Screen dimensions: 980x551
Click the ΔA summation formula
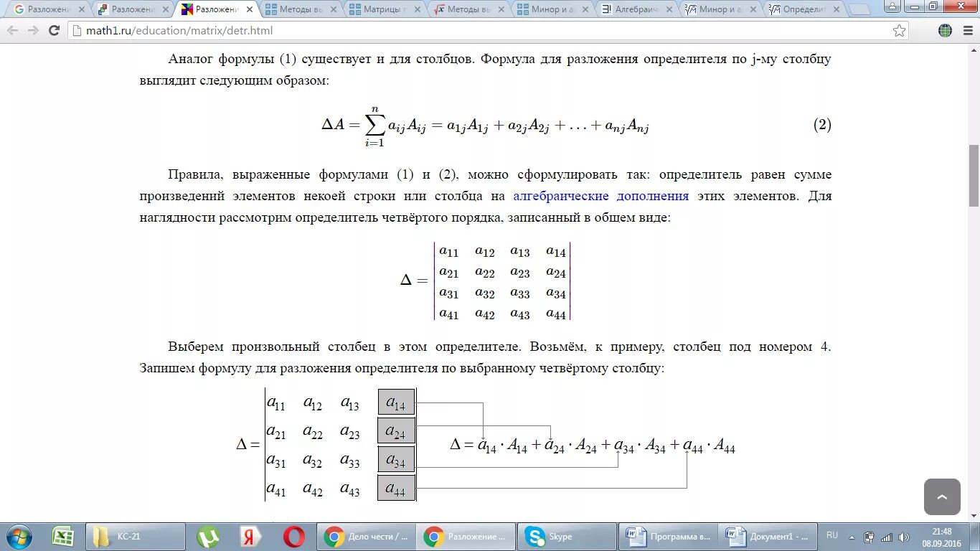[485, 126]
